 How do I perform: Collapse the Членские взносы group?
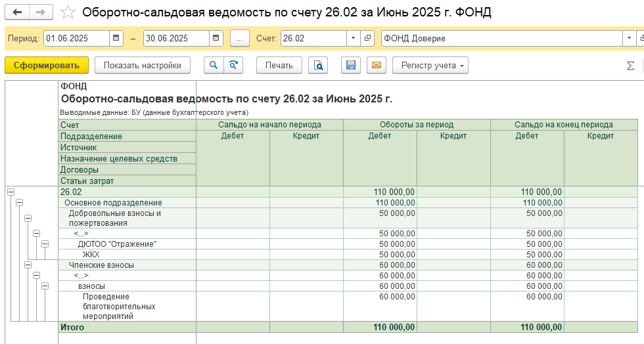point(28,265)
